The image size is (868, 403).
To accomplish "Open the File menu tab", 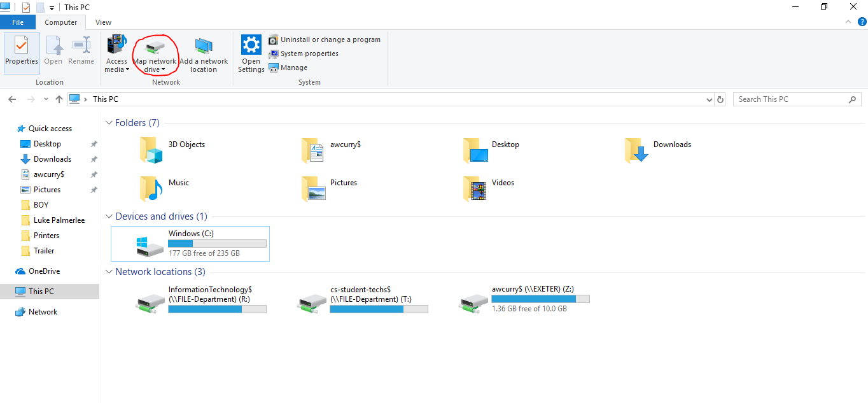I will 18,22.
